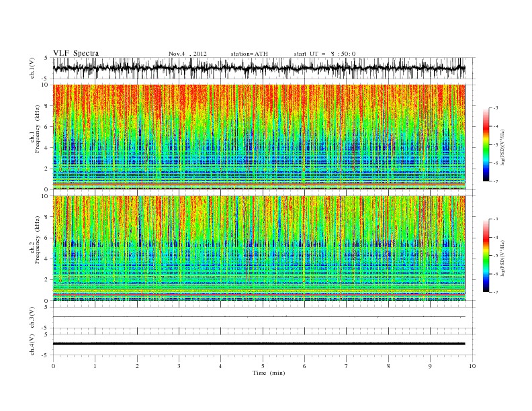532x411 pixels.
Task: Click the flat ch.3 voltage trace
Action: click(x=259, y=317)
